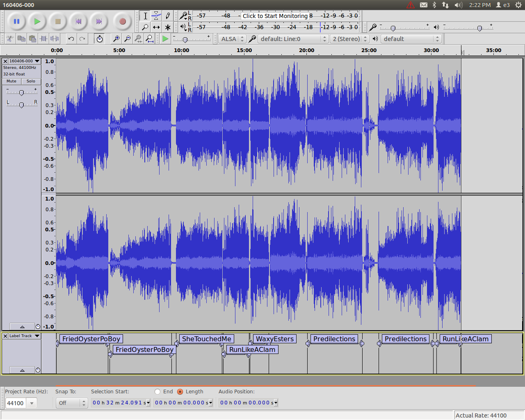Select the Draw (pencil) tool

coord(167,16)
